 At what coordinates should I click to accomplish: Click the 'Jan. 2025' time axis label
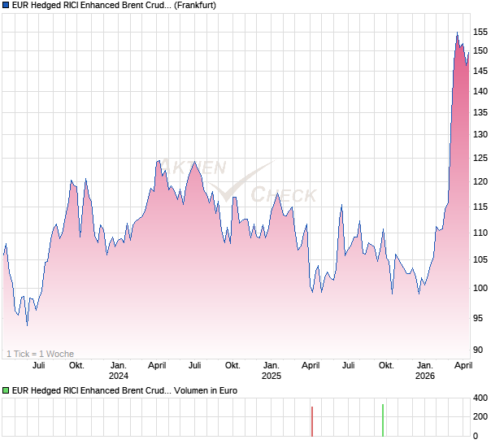(272, 371)
